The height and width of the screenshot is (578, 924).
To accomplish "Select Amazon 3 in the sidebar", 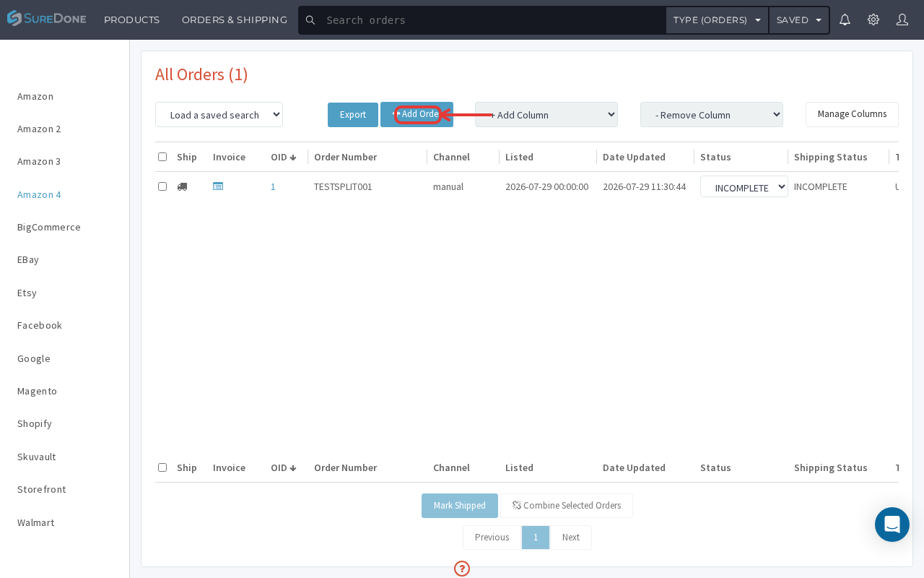I will (x=39, y=161).
